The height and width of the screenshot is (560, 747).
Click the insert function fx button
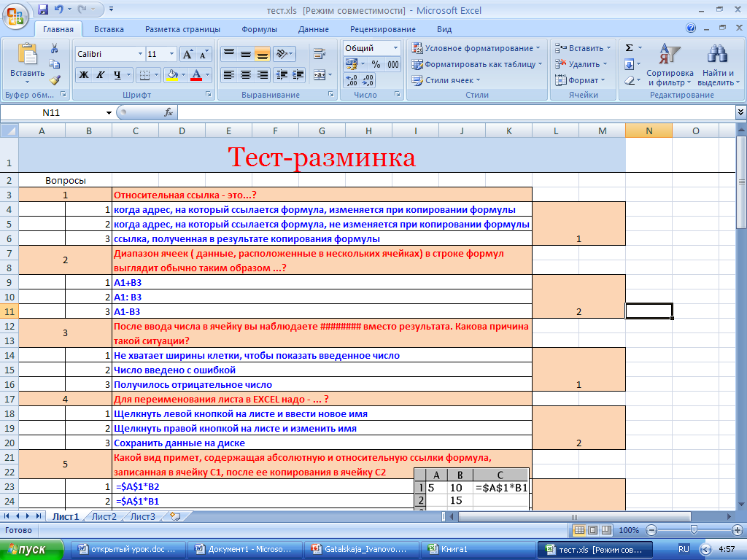click(x=169, y=112)
